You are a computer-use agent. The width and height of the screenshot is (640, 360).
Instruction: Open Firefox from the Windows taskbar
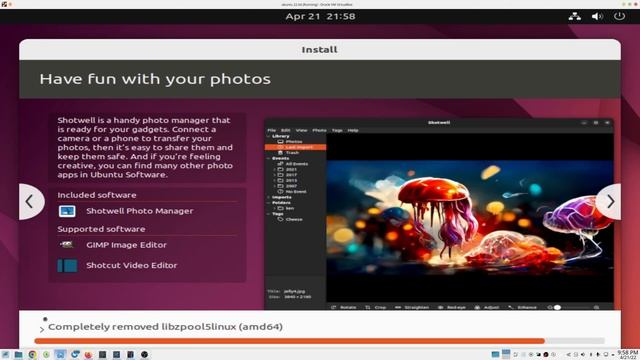[88, 354]
